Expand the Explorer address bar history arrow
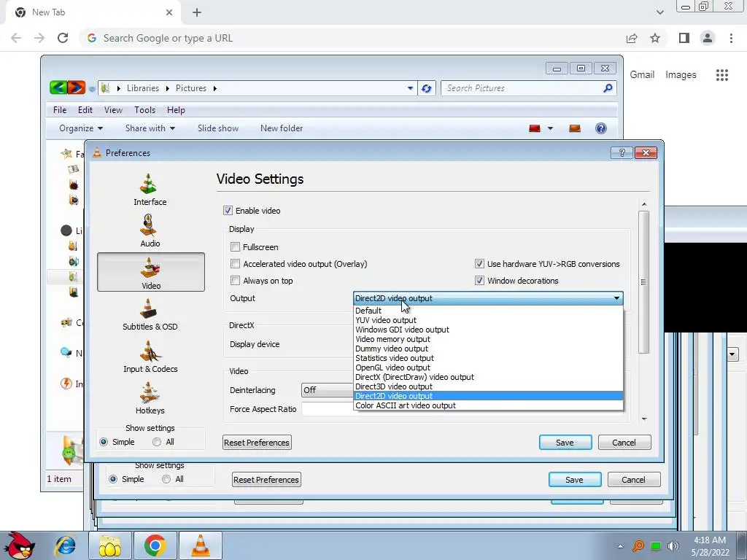Image resolution: width=747 pixels, height=560 pixels. 410,88
